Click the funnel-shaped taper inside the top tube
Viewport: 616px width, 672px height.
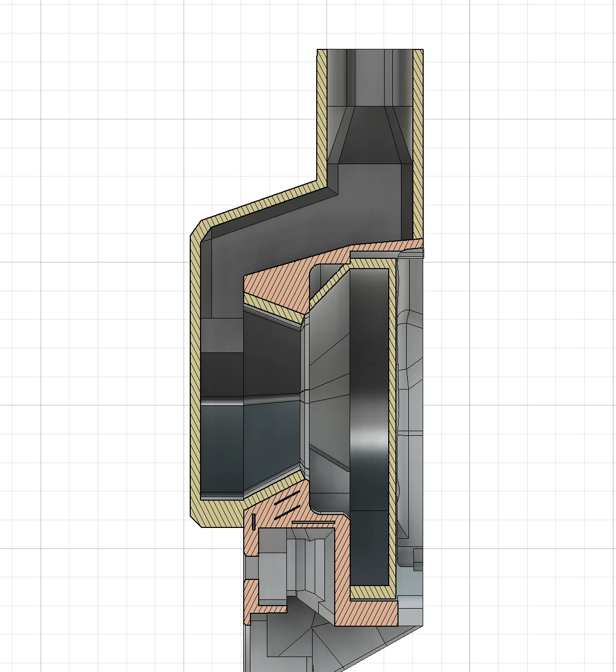coord(370,135)
